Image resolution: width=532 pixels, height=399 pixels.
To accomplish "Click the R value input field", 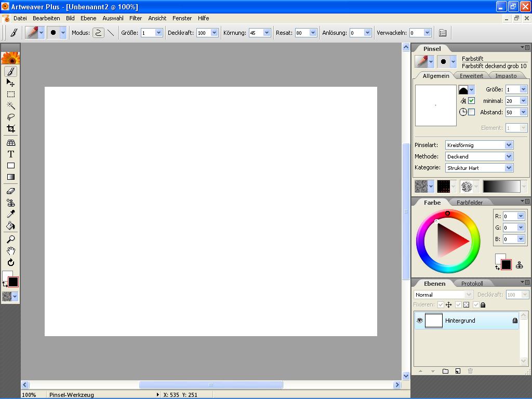I will pyautogui.click(x=510, y=216).
